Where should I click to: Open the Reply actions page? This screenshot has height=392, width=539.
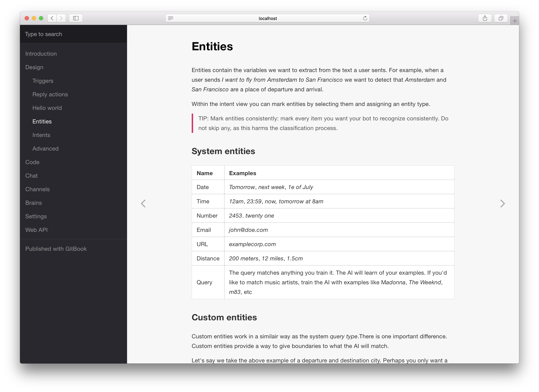[50, 94]
